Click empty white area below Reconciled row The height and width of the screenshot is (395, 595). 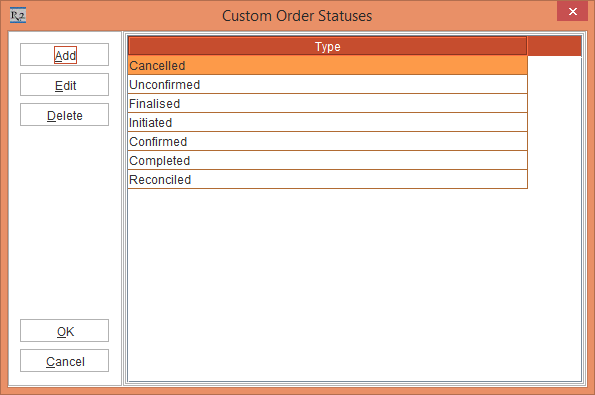click(354, 285)
